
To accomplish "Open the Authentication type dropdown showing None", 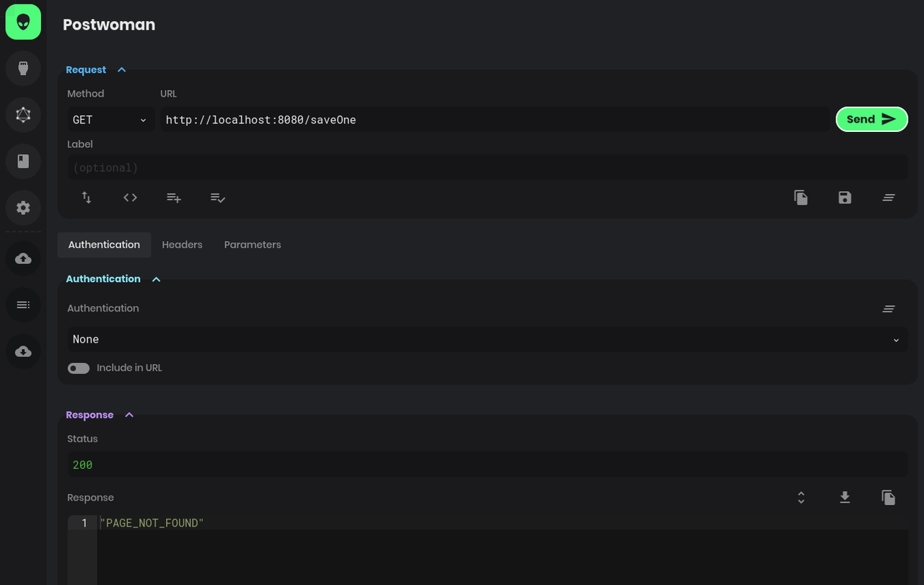I will (x=487, y=339).
